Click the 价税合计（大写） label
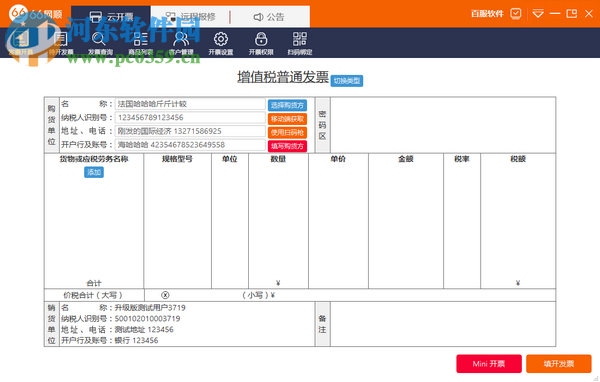The image size is (600, 382). point(93,295)
